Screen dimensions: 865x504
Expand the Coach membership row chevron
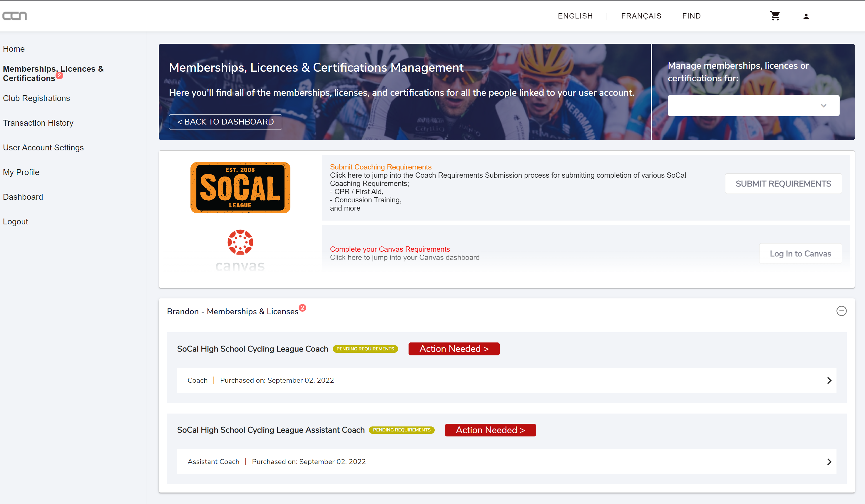pos(829,380)
